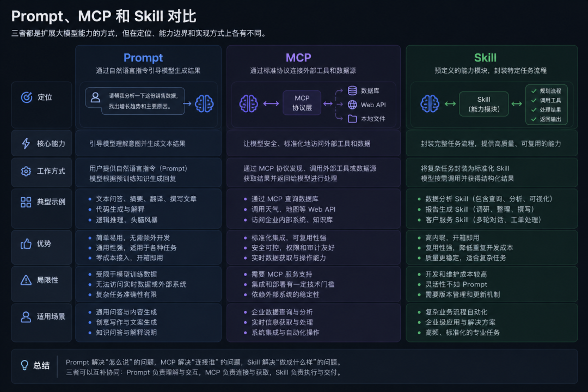Screen dimensions: 588x392
Task: Click the checkmark beside 调用工具
Action: pos(534,100)
